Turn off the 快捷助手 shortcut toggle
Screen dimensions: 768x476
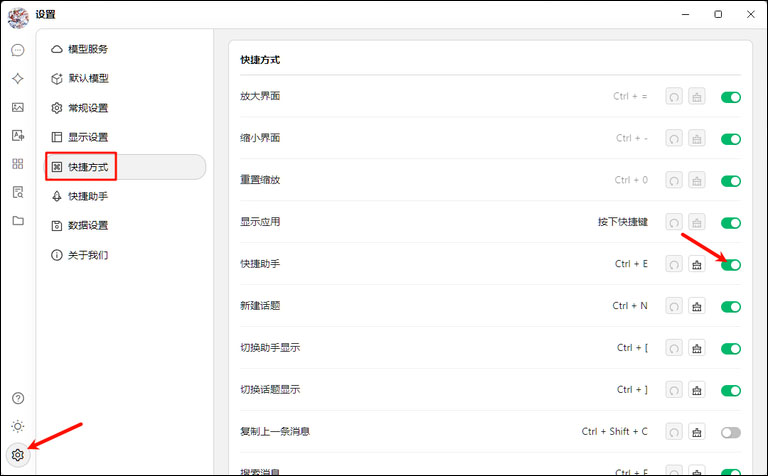(x=731, y=264)
